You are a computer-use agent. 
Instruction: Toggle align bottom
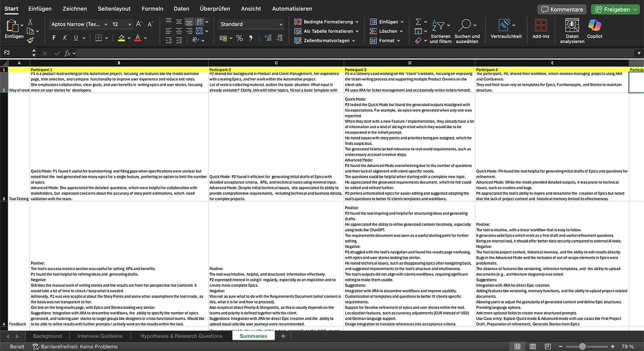(x=189, y=22)
